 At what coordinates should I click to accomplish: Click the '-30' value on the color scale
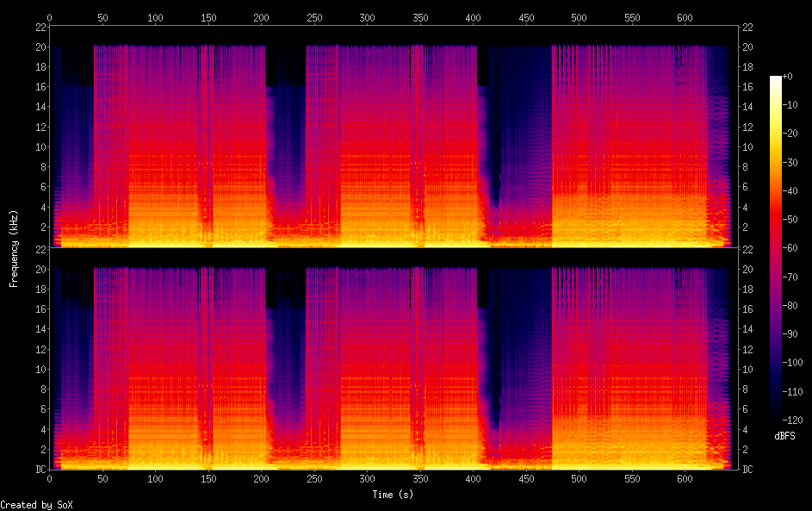coord(790,162)
